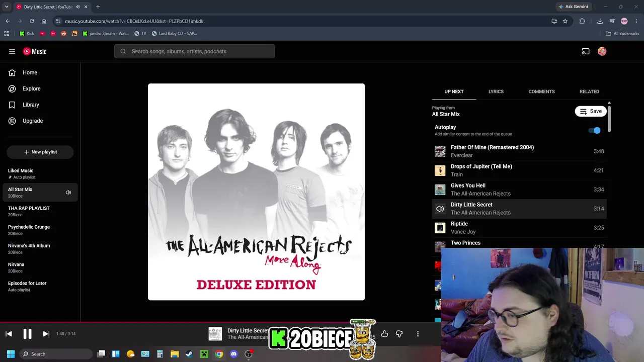This screenshot has width=644, height=362.
Task: Open Episodes for Later auto playlist
Action: click(40, 286)
